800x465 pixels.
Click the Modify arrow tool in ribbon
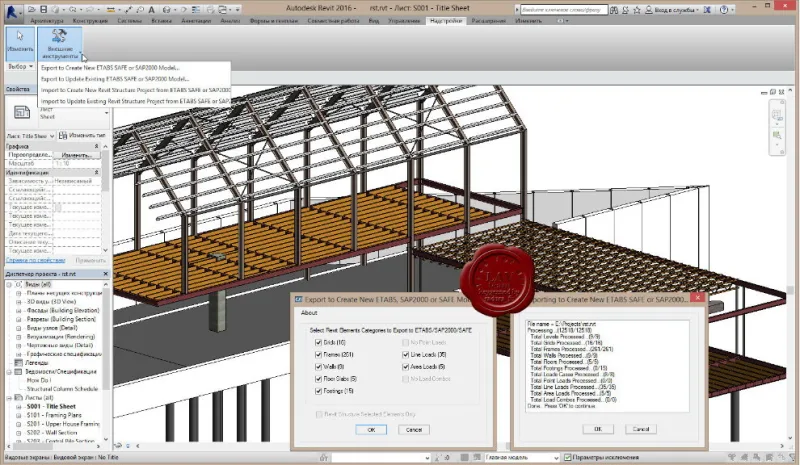20,42
